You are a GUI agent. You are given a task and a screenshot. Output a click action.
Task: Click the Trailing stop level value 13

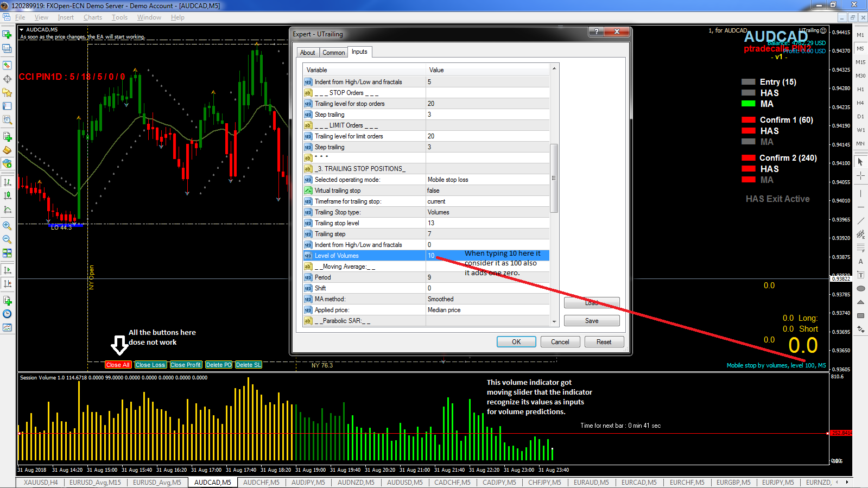coord(487,223)
